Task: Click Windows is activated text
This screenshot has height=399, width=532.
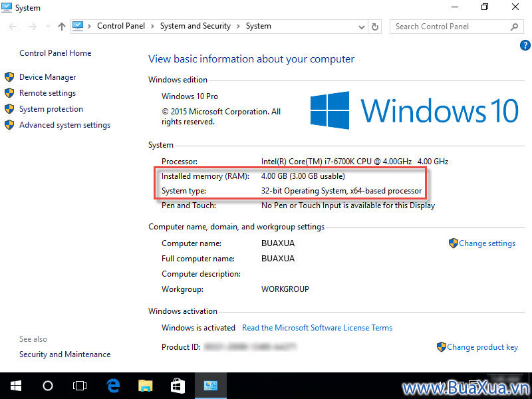Action: click(x=198, y=328)
